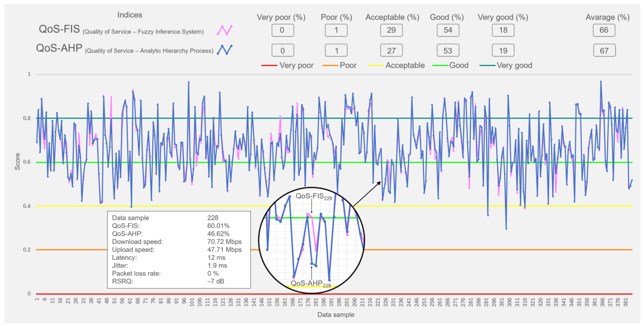Click the yellow Acceptable legend entry
Image resolution: width=644 pixels, height=326 pixels.
click(x=396, y=65)
